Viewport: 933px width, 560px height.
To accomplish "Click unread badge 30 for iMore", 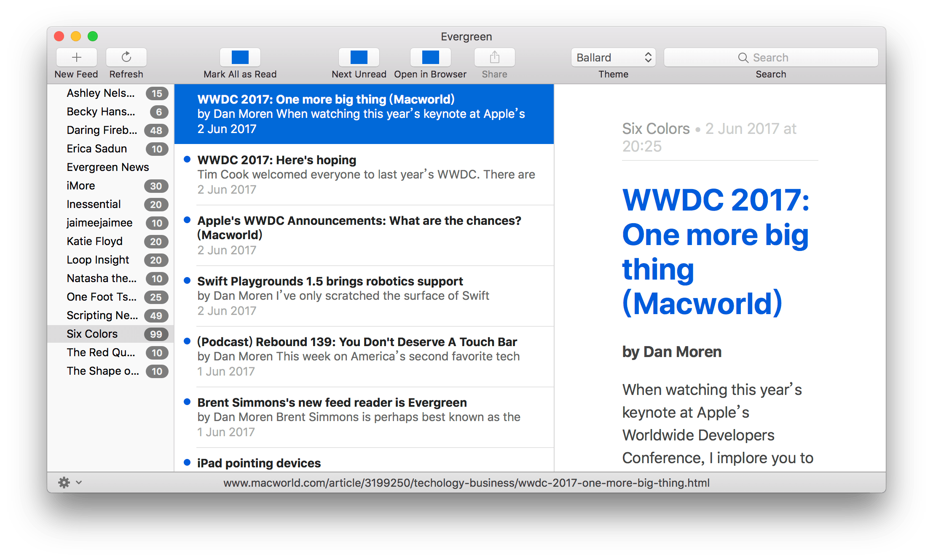I will click(156, 186).
